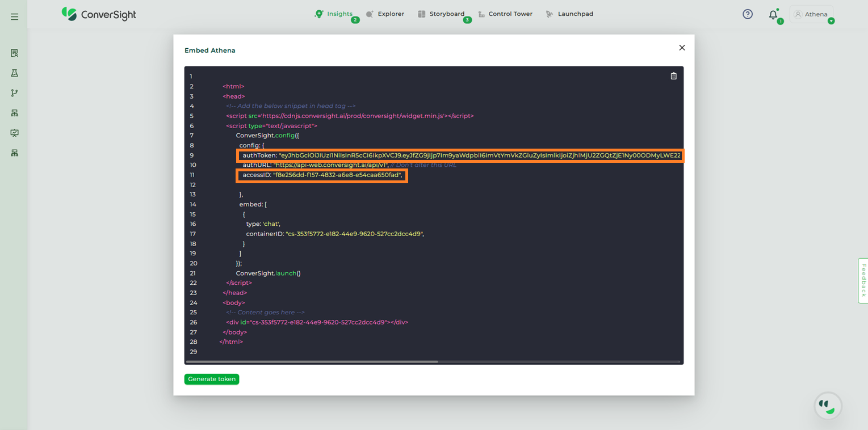Click the code block horizontal scrollbar
This screenshot has width=868, height=430.
[x=312, y=361]
